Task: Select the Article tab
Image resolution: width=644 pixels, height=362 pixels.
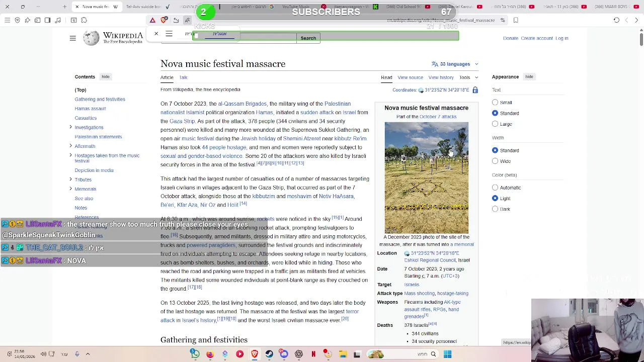Action: click(x=167, y=77)
